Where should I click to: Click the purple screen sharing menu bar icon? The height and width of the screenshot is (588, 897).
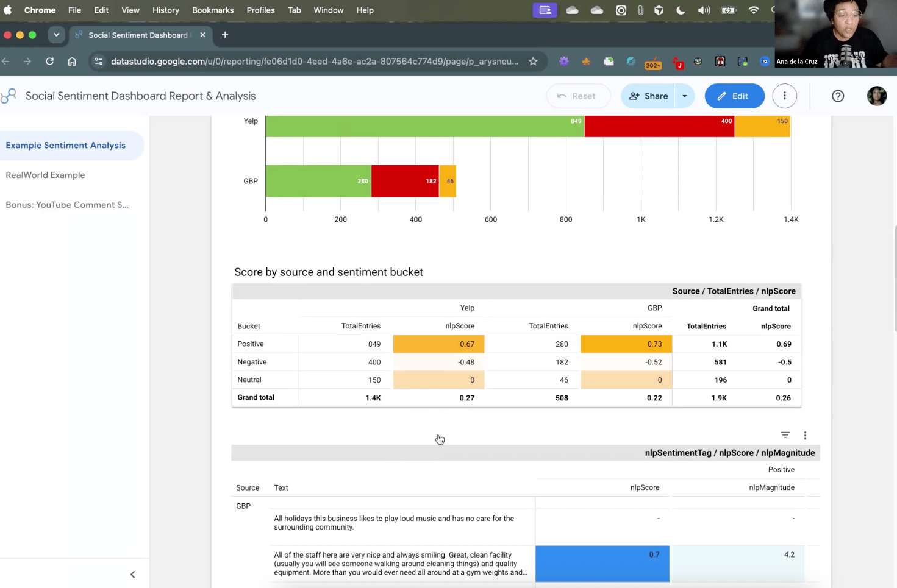pos(545,10)
